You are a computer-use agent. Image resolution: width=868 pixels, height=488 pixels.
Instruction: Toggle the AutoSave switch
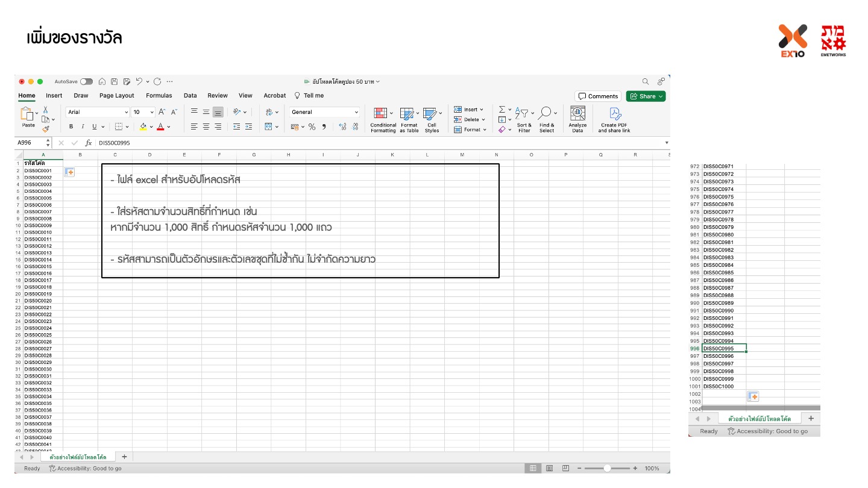(87, 81)
